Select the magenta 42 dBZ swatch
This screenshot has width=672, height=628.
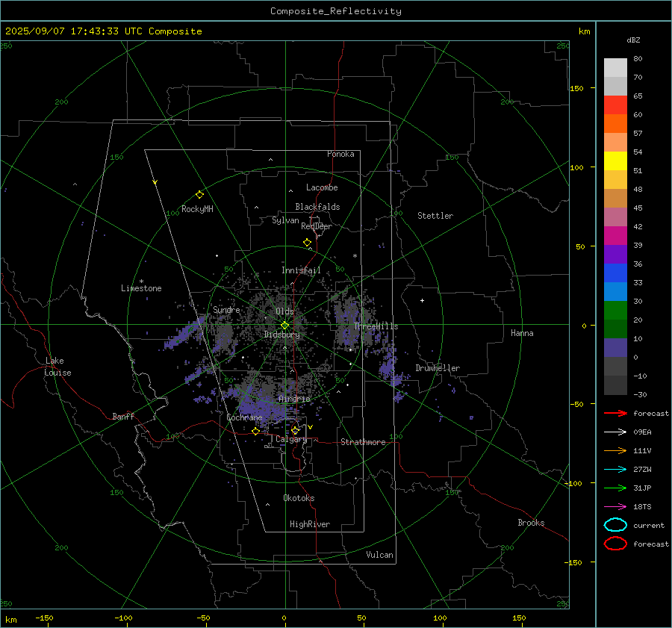(615, 236)
